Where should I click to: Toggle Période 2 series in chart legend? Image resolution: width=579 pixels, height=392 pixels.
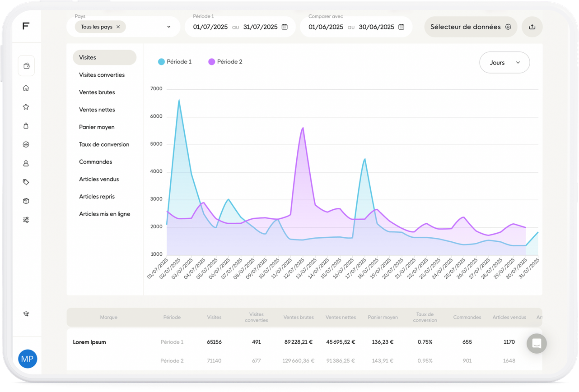225,62
